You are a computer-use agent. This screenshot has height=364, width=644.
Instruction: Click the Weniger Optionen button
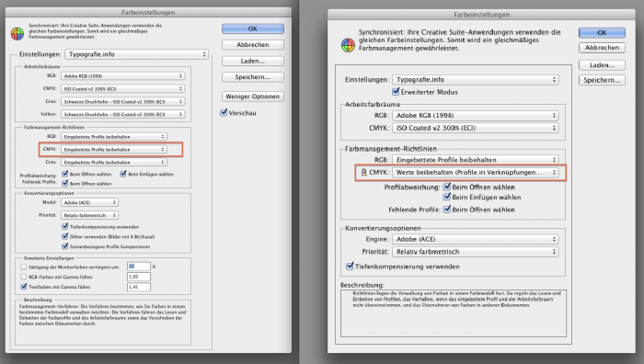pos(253,97)
